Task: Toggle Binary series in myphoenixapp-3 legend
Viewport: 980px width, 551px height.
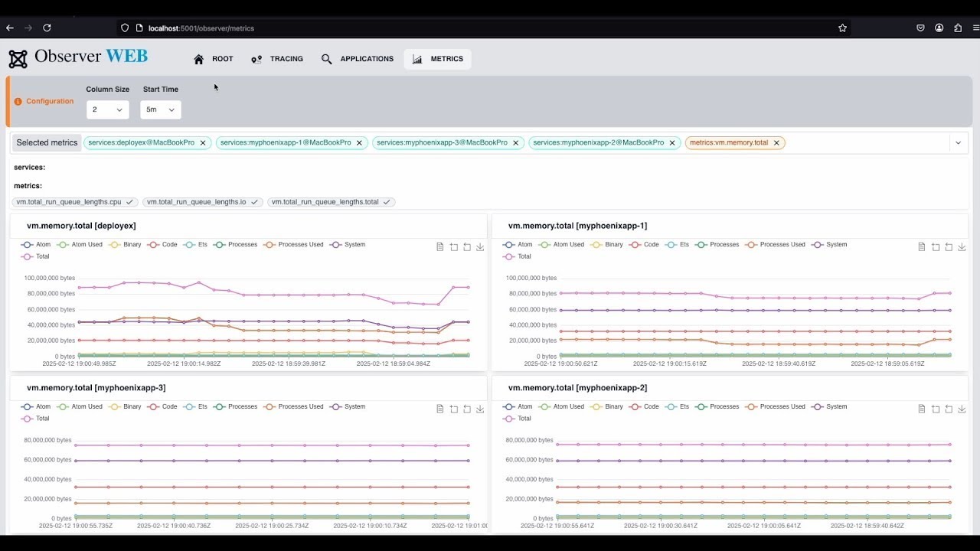Action: (x=126, y=407)
